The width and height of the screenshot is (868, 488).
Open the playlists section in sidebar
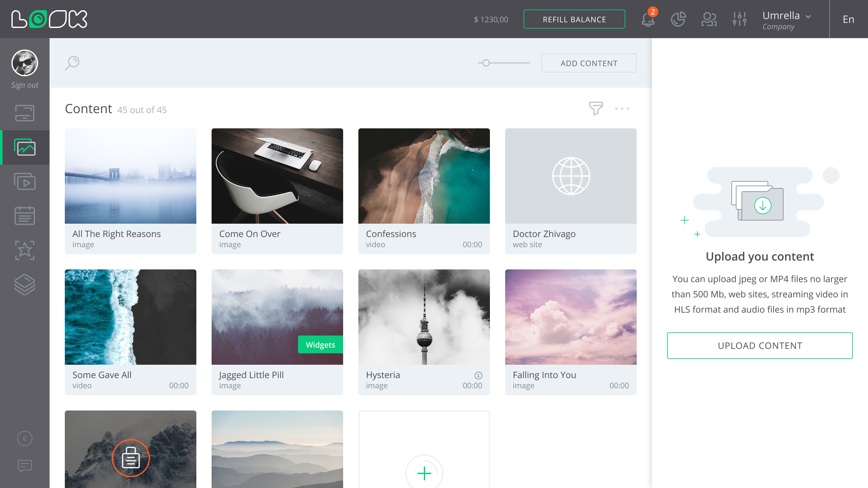tap(24, 182)
